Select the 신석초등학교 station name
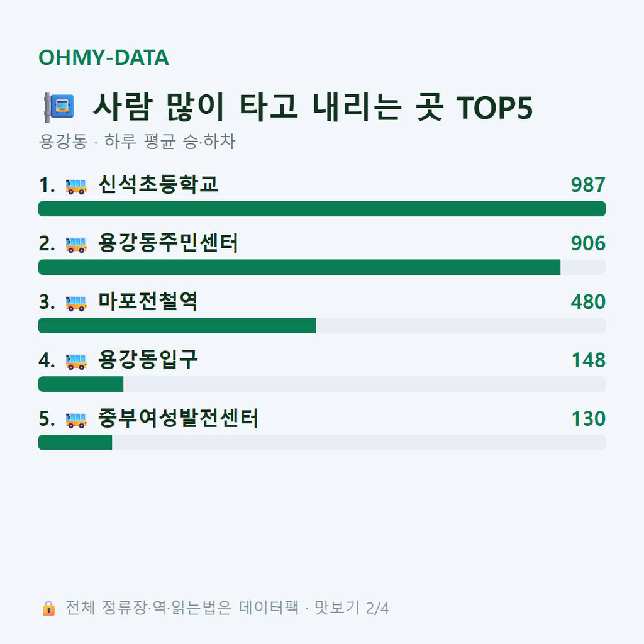 [x=158, y=184]
